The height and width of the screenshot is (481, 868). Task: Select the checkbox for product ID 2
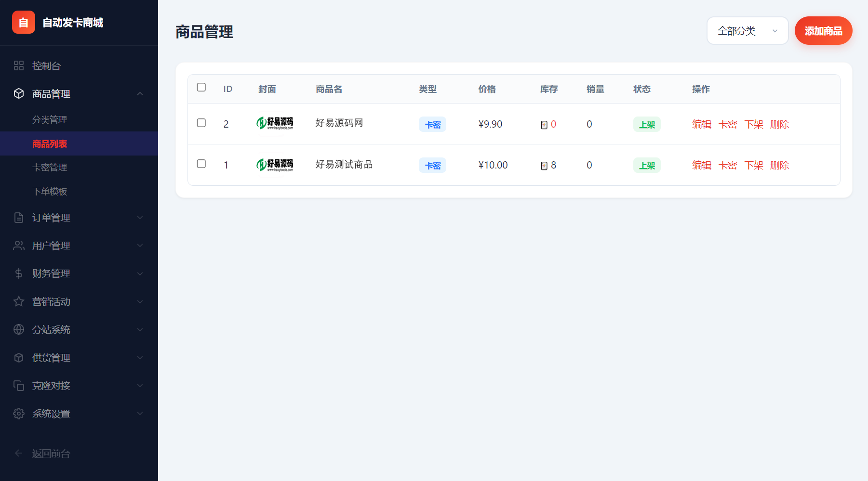coord(201,123)
